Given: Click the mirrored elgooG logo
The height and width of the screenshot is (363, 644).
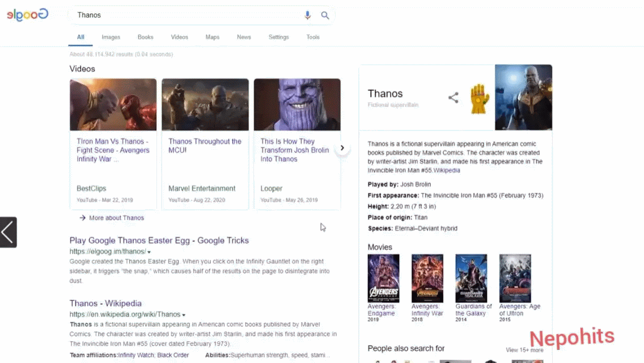Looking at the screenshot, I should tap(28, 15).
